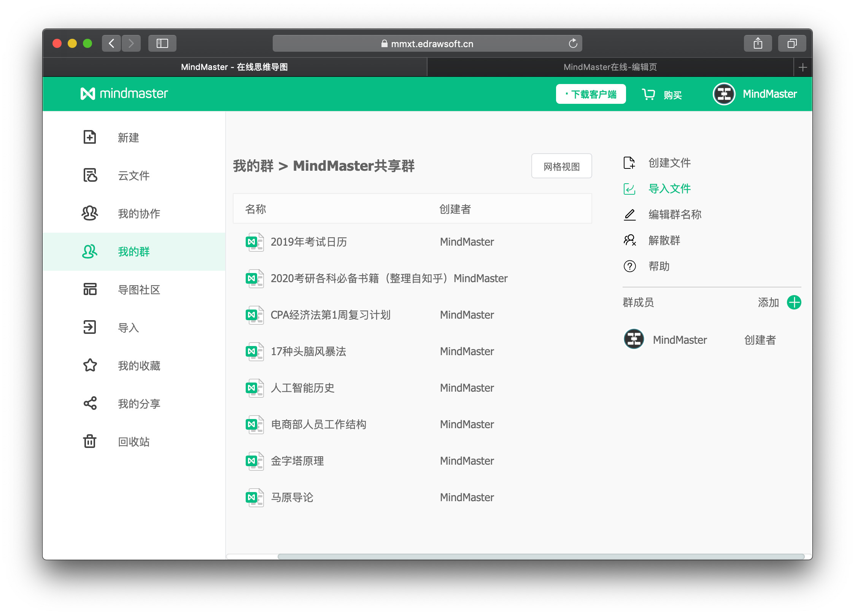The height and width of the screenshot is (616, 855).
Task: Open the 我的分享 share icon
Action: 90,403
